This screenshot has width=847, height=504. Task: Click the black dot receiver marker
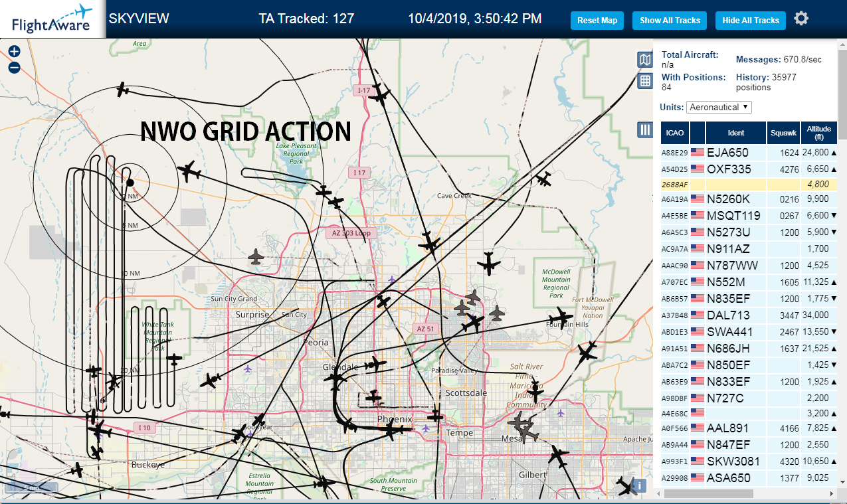point(130,182)
